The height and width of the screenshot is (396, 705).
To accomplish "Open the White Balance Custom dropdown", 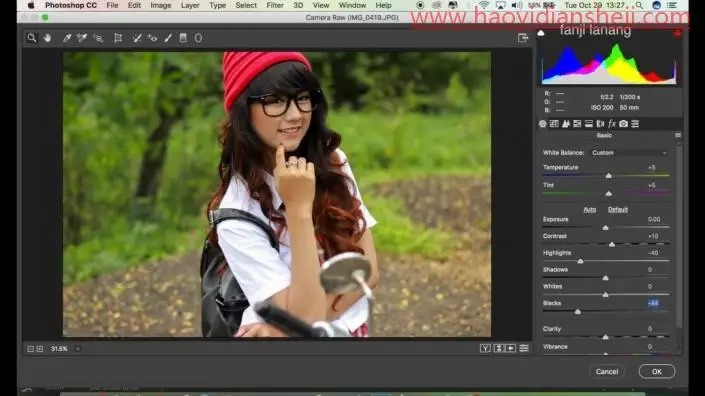I will [x=629, y=153].
